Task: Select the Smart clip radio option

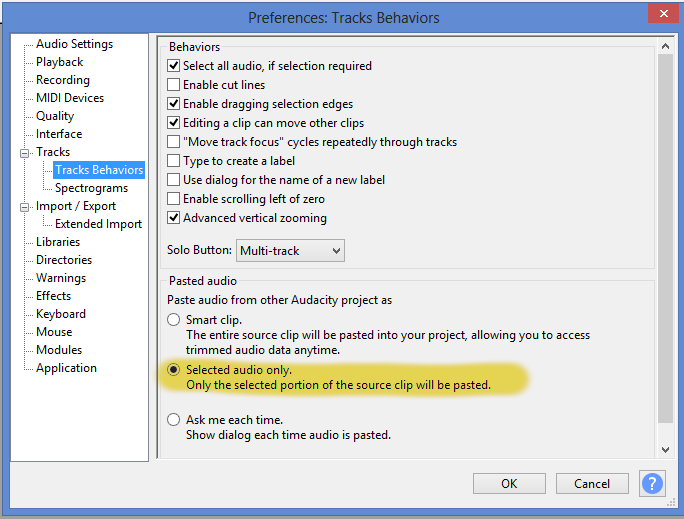Action: [174, 320]
